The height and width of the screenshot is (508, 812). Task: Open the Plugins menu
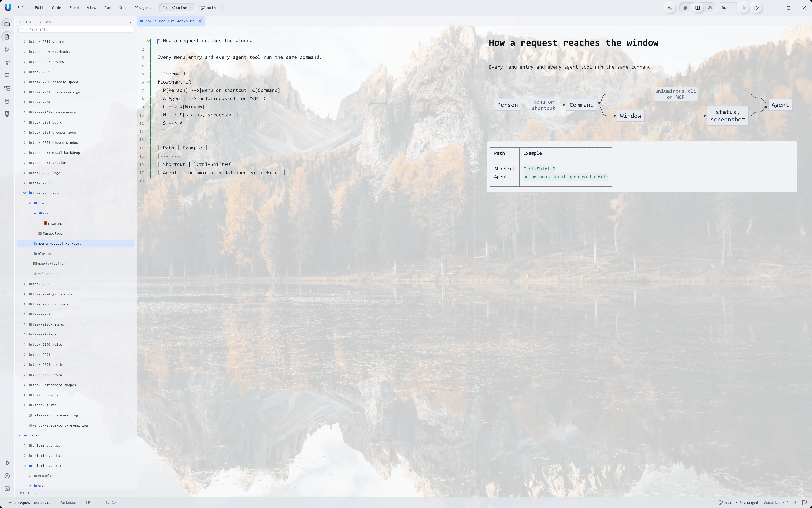[x=142, y=8]
